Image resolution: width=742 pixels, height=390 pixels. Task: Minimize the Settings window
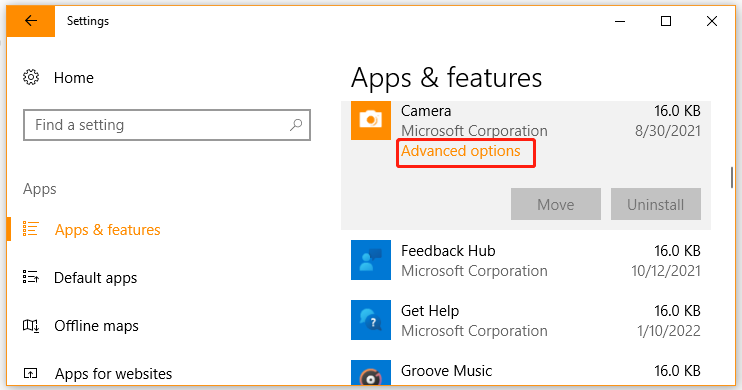pyautogui.click(x=620, y=21)
